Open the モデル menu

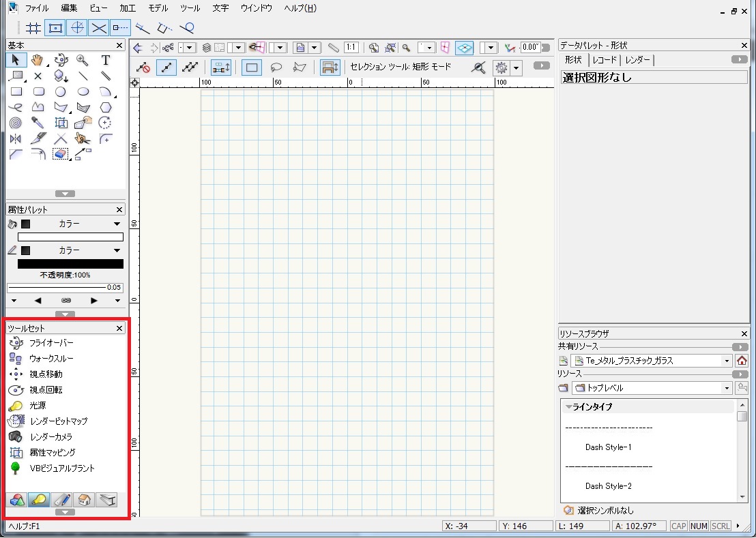click(x=158, y=8)
